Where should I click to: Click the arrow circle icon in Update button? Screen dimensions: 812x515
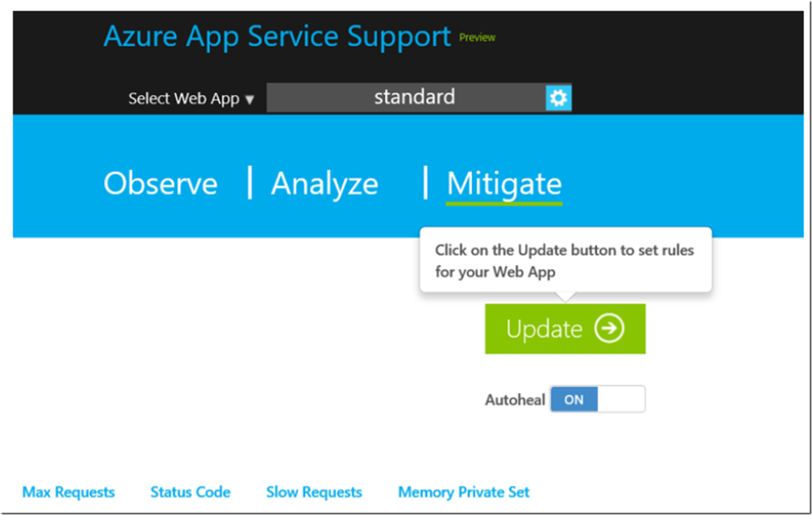[x=609, y=329]
